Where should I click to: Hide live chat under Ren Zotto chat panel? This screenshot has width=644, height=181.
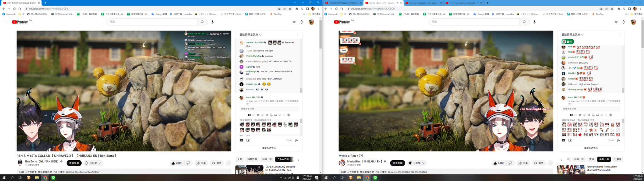pyautogui.click(x=269, y=148)
